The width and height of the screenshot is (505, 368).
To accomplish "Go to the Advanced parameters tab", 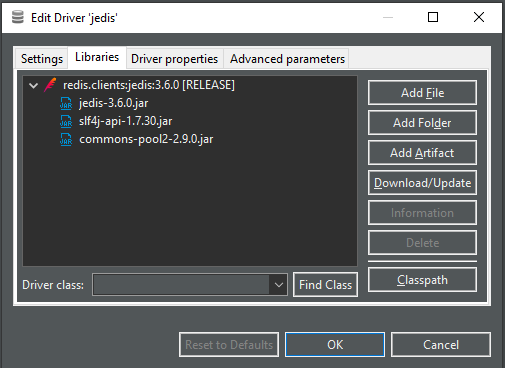I will (x=287, y=59).
